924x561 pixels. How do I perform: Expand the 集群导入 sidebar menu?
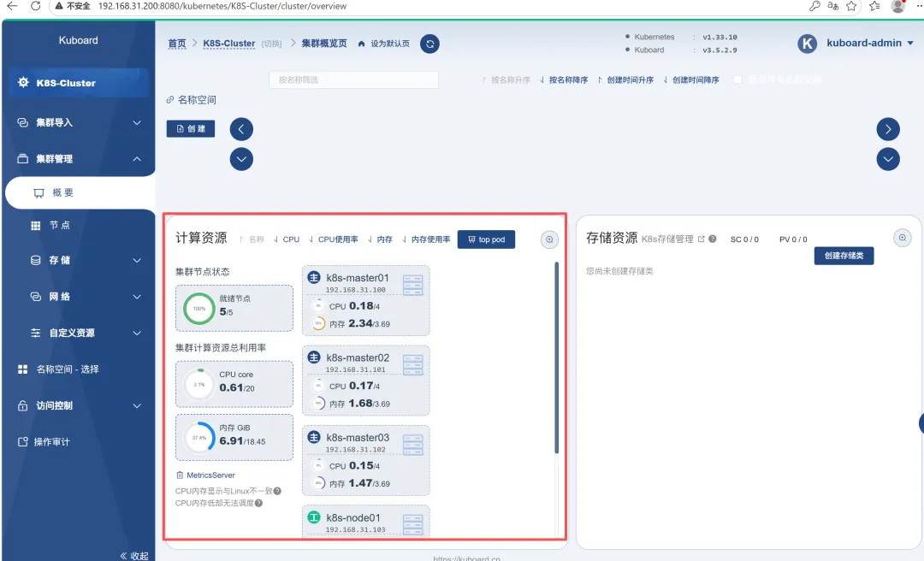[79, 122]
